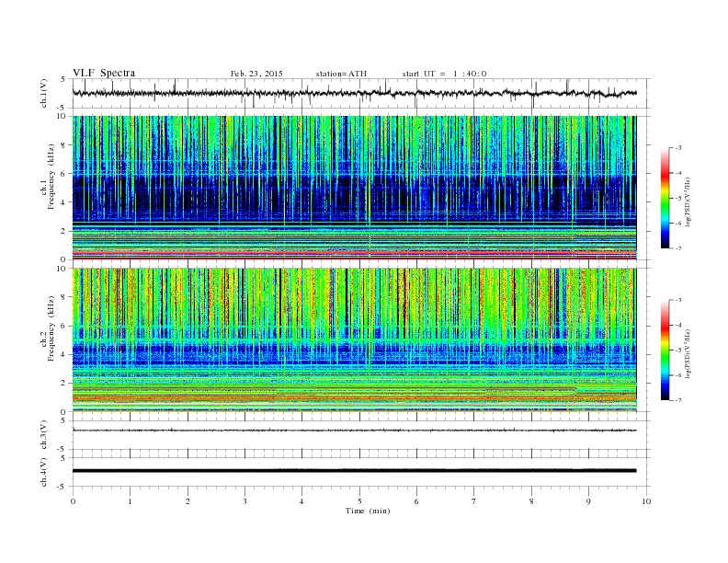The width and height of the screenshot is (728, 563).
Task: Click the ch.2 "Frequency (kHz)" axis label
Action: click(x=51, y=327)
